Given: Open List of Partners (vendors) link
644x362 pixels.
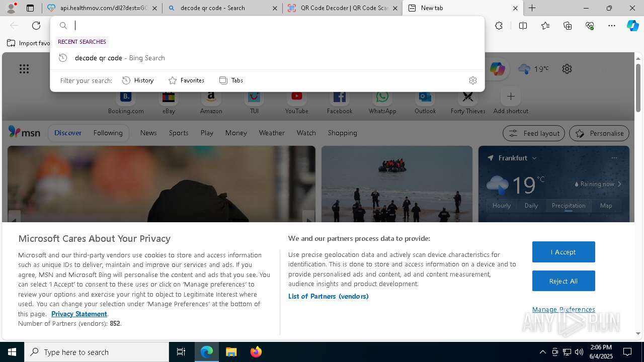Looking at the screenshot, I should pos(328,296).
